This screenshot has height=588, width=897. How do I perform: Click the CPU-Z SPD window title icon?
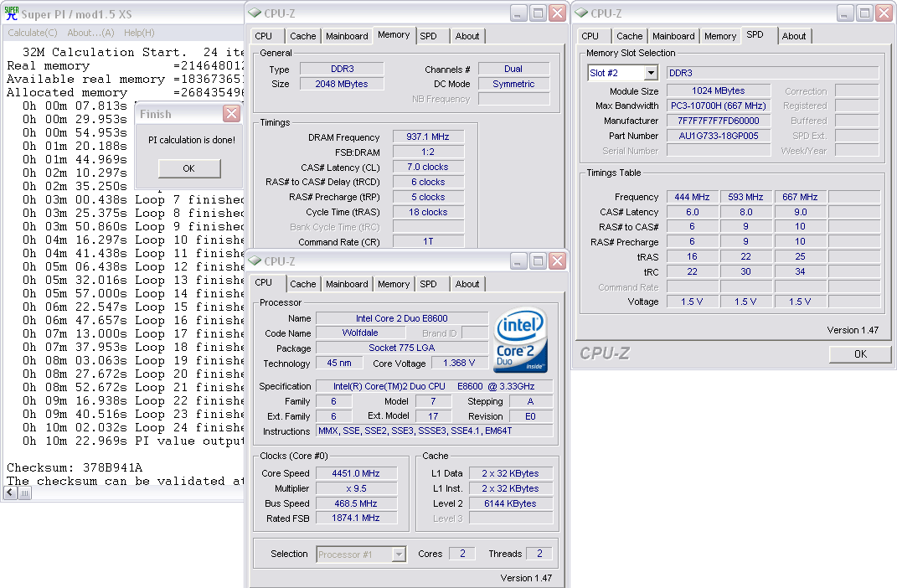580,13
